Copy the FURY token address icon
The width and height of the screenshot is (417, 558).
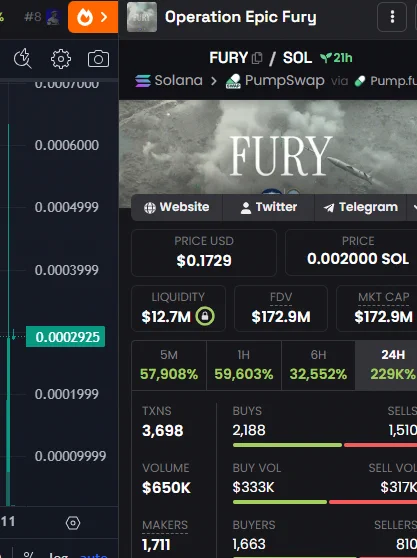pos(257,58)
